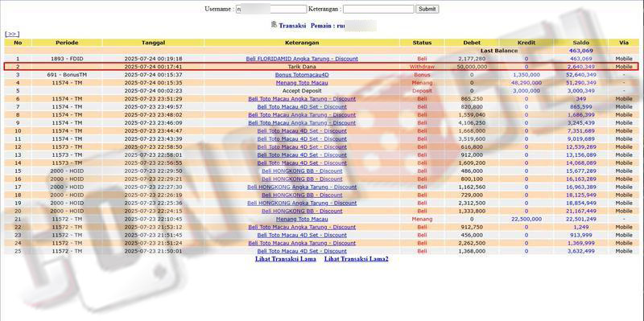Click the Keterangan column header
This screenshot has width=644, height=321.
click(302, 43)
